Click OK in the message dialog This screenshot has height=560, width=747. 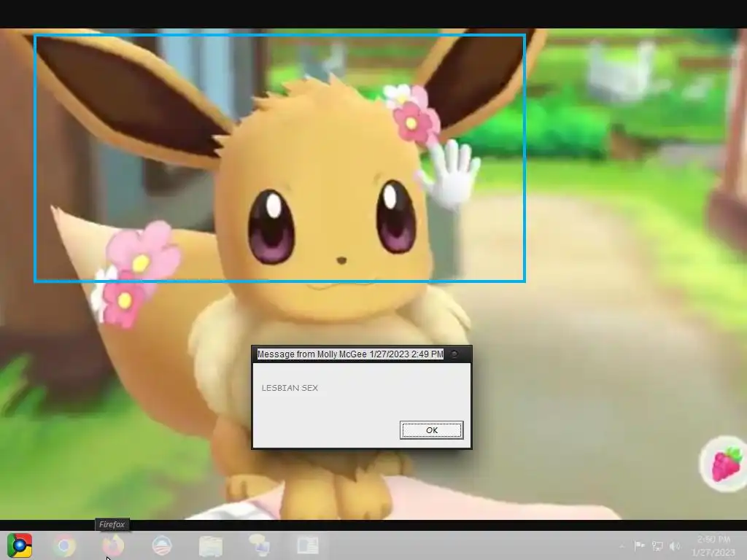pos(432,430)
